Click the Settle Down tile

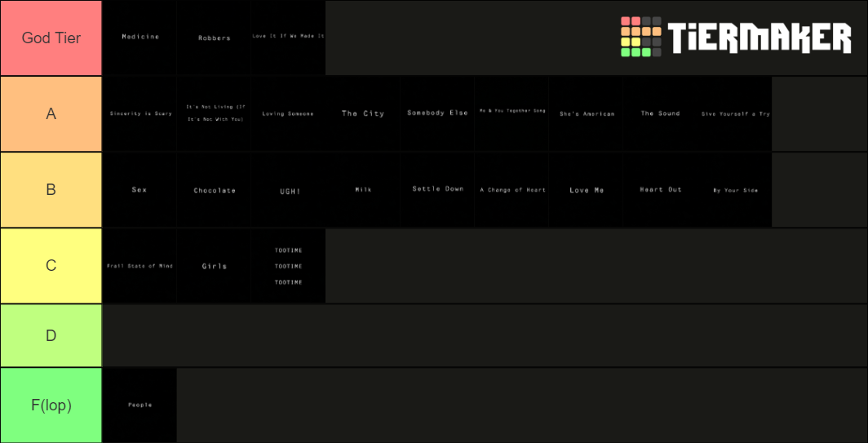[x=437, y=189]
